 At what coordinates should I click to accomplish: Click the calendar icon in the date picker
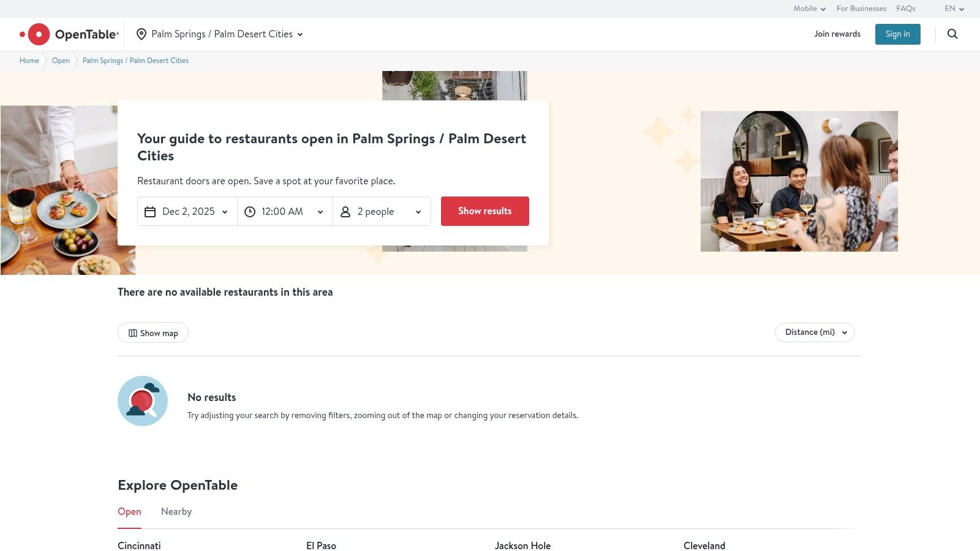150,211
